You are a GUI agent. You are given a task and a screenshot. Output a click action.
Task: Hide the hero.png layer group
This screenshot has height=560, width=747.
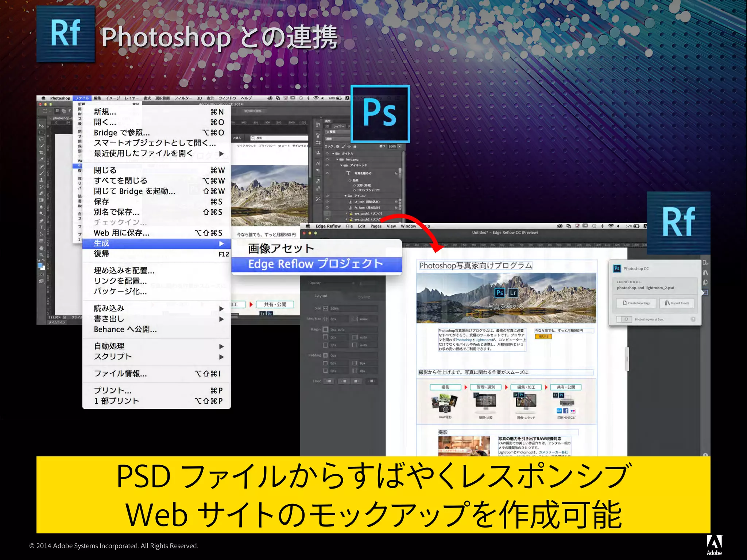tap(327, 159)
